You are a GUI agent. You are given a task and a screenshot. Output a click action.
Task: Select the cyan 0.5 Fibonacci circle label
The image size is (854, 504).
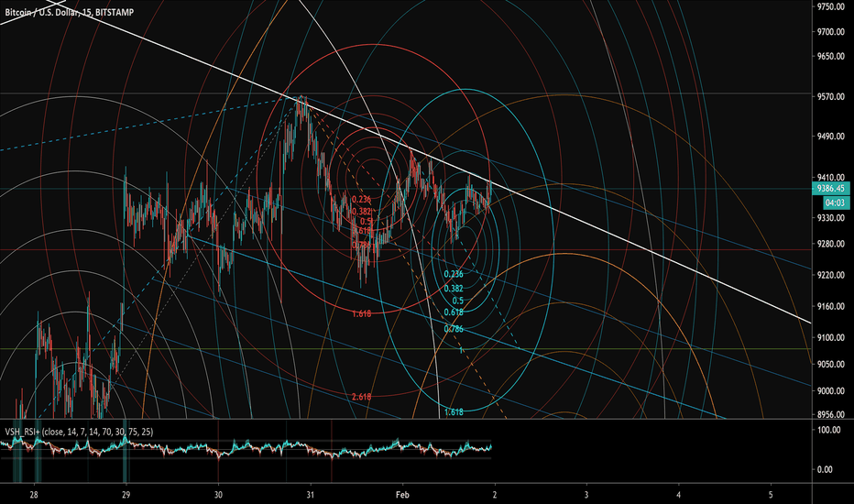(458, 301)
